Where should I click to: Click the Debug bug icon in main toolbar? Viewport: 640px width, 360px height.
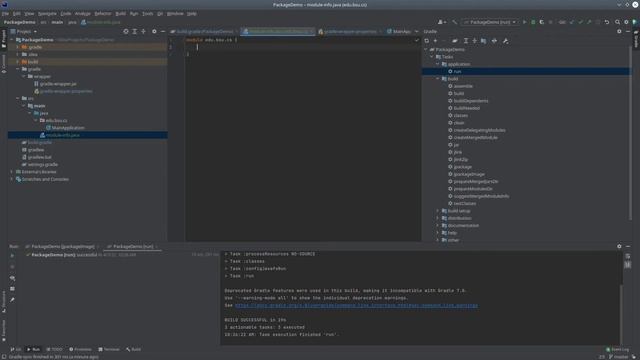click(x=533, y=22)
